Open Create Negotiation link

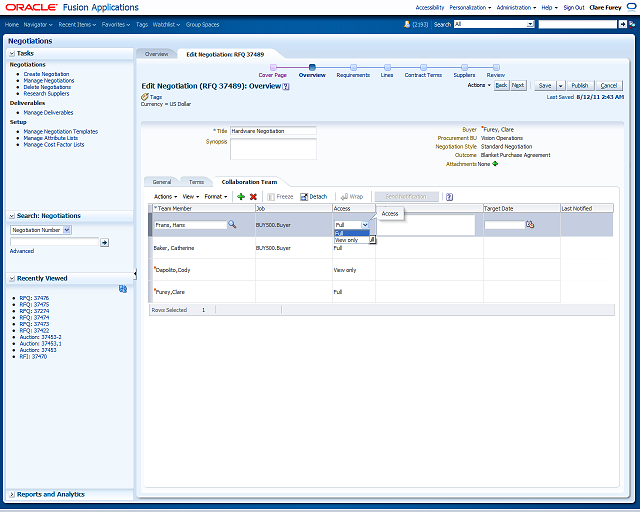coord(47,74)
